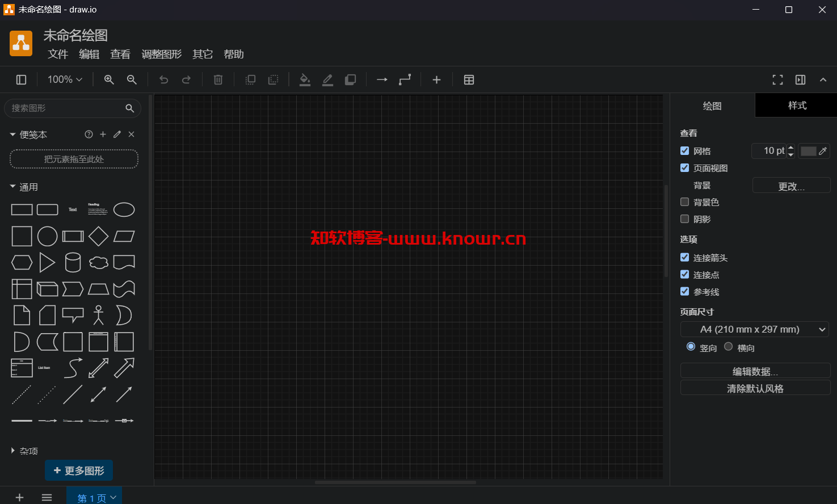Collapse the 便笺本 section
Image resolution: width=837 pixels, height=504 pixels.
pos(12,135)
